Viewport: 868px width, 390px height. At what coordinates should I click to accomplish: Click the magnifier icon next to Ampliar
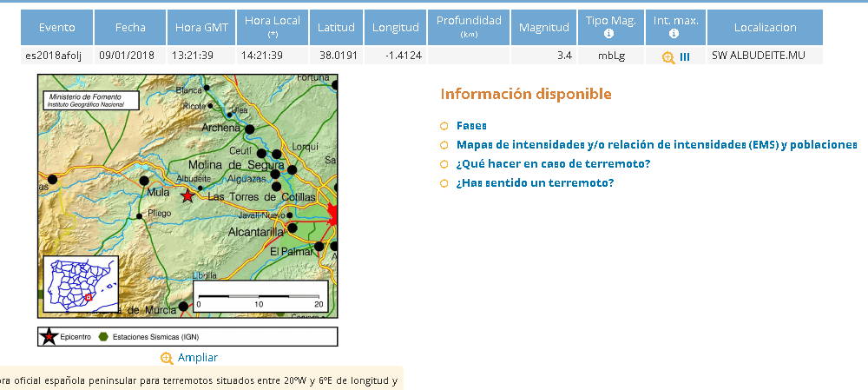(x=167, y=358)
